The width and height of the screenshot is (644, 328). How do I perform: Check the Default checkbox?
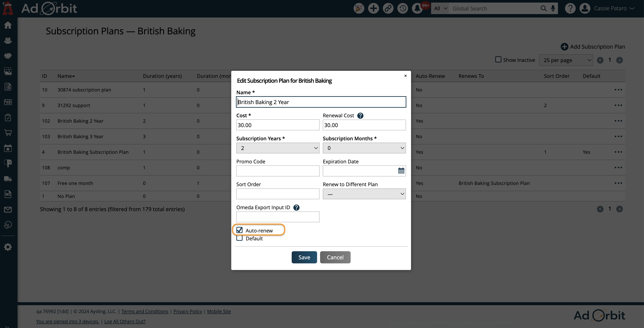pos(239,238)
